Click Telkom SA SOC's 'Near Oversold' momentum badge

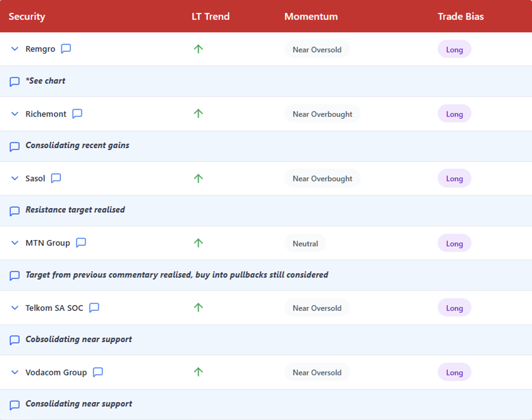317,308
